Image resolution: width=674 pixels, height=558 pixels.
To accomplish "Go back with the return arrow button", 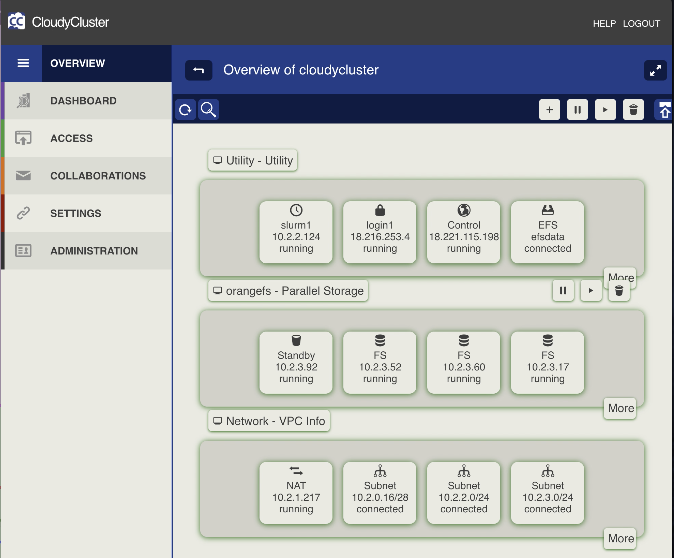I will [199, 70].
